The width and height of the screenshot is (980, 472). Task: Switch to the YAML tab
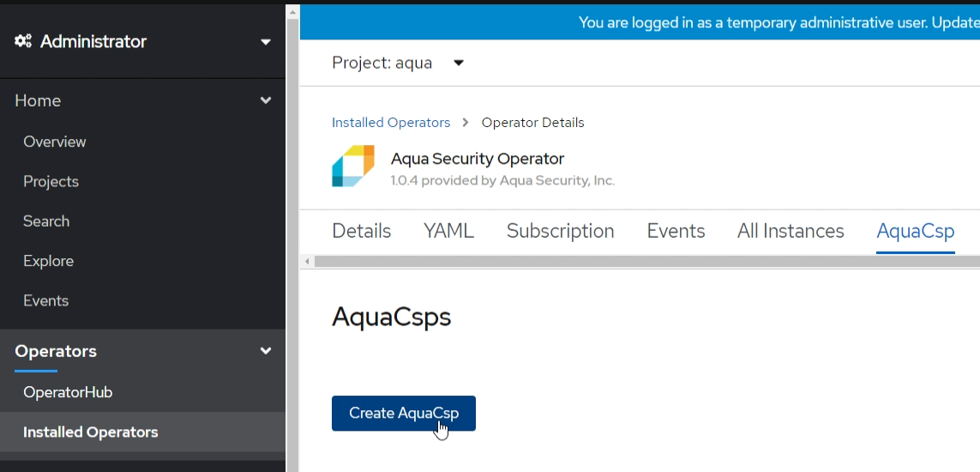pos(448,232)
